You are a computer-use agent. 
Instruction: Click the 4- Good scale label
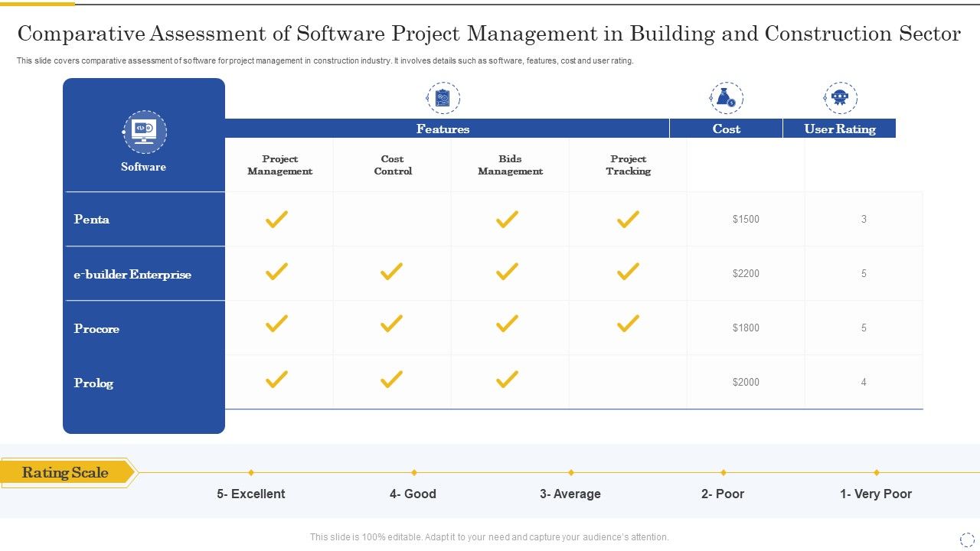(413, 494)
